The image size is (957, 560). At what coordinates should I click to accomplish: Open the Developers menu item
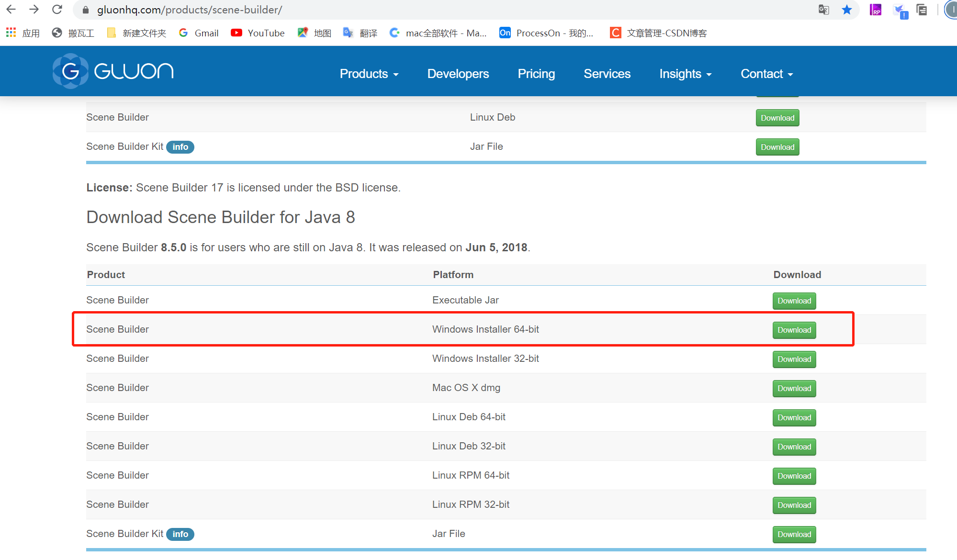pos(458,74)
